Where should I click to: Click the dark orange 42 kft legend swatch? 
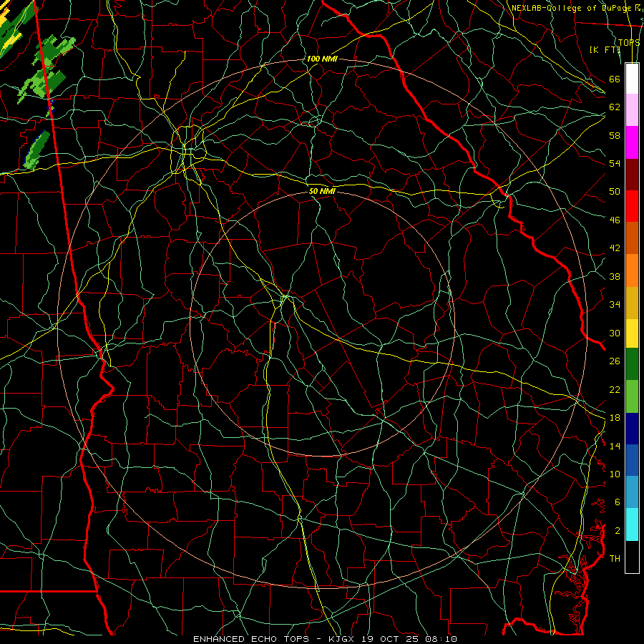pos(632,238)
